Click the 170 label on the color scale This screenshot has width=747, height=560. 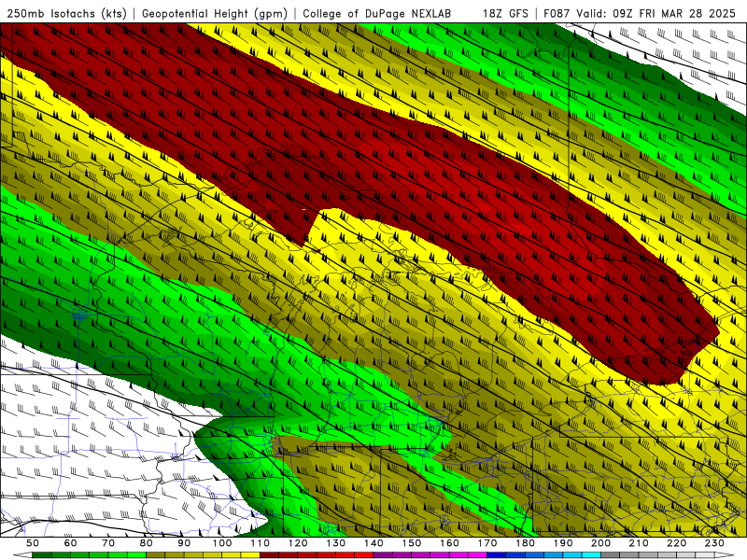487,543
